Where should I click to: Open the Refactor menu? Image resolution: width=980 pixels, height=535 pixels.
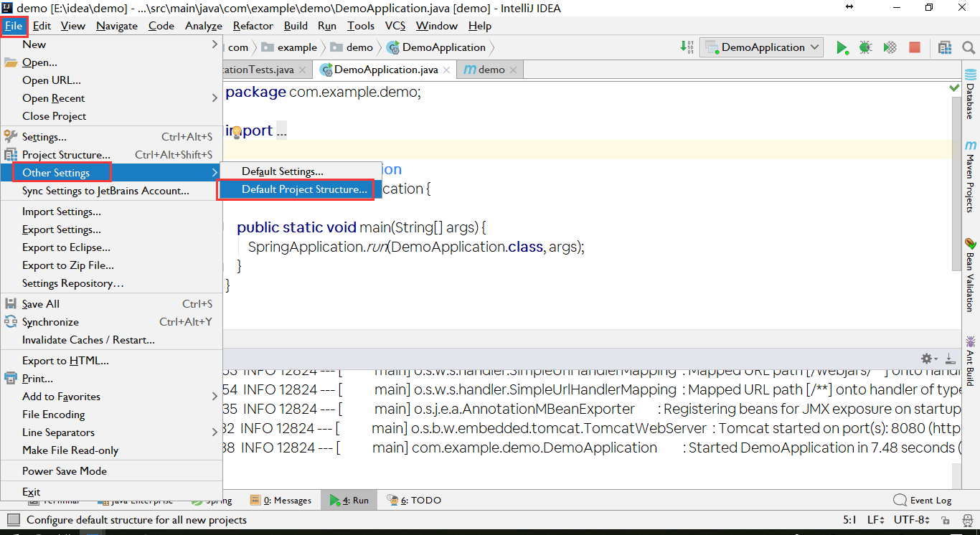point(253,26)
